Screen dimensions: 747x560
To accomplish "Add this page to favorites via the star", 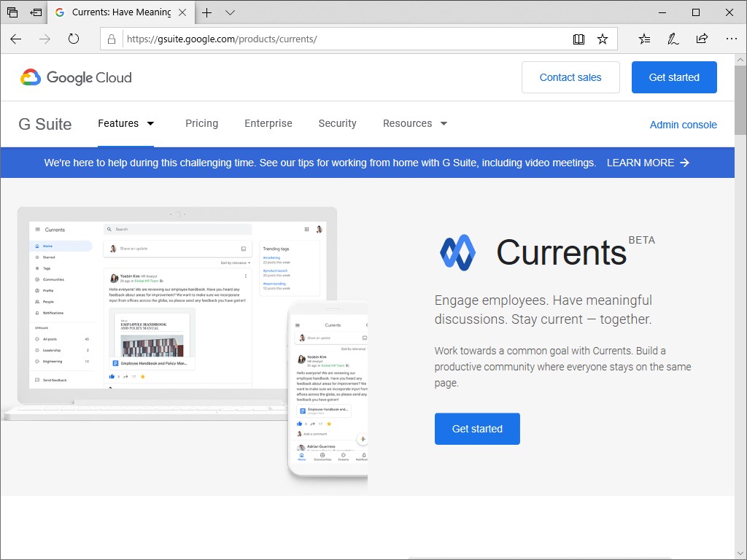I will pos(603,39).
